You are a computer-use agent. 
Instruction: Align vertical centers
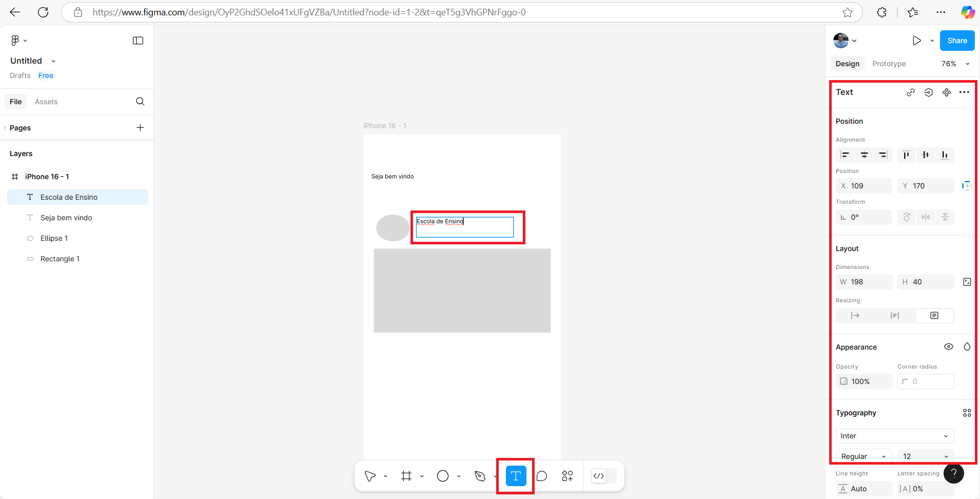point(926,155)
